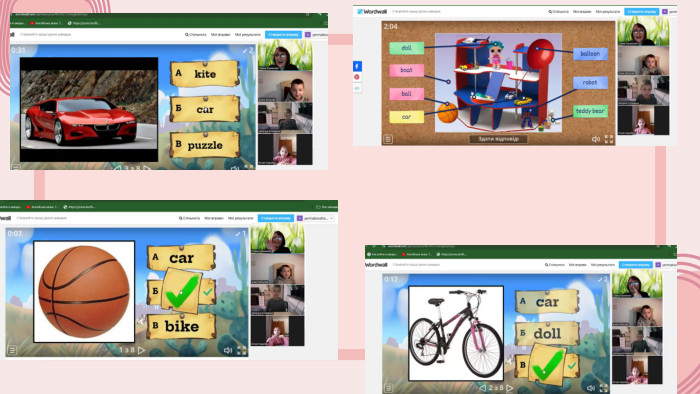700x394 pixels.
Task: Choose answer В bike in basketball quiz
Action: (x=181, y=326)
